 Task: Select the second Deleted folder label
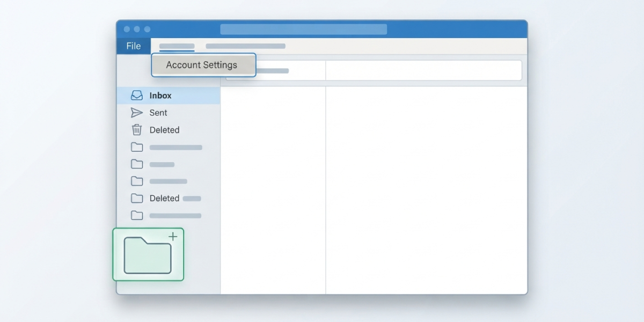click(164, 199)
